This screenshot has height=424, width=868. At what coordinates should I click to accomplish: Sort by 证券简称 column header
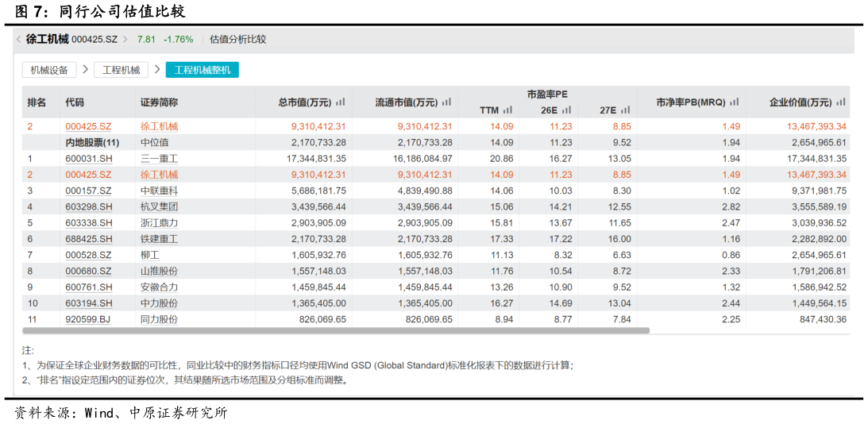pyautogui.click(x=160, y=102)
